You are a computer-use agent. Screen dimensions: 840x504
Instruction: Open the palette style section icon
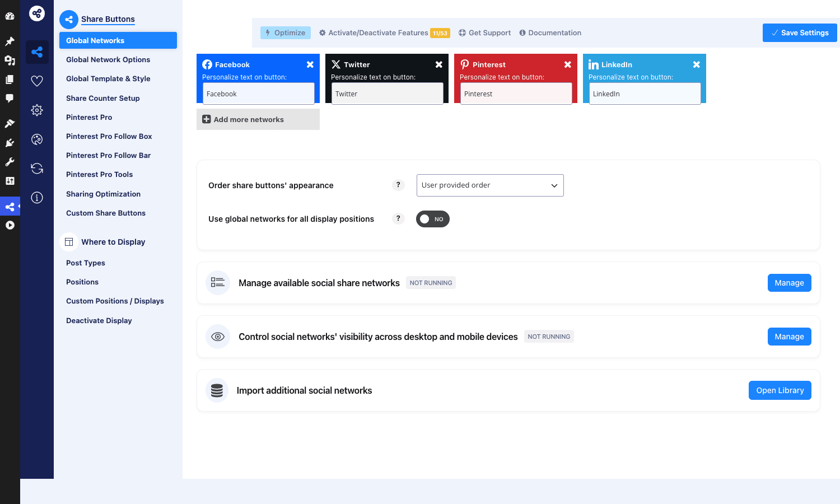[37, 139]
